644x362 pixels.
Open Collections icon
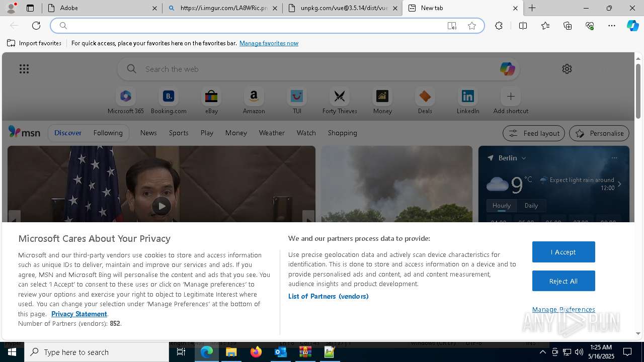click(x=568, y=26)
